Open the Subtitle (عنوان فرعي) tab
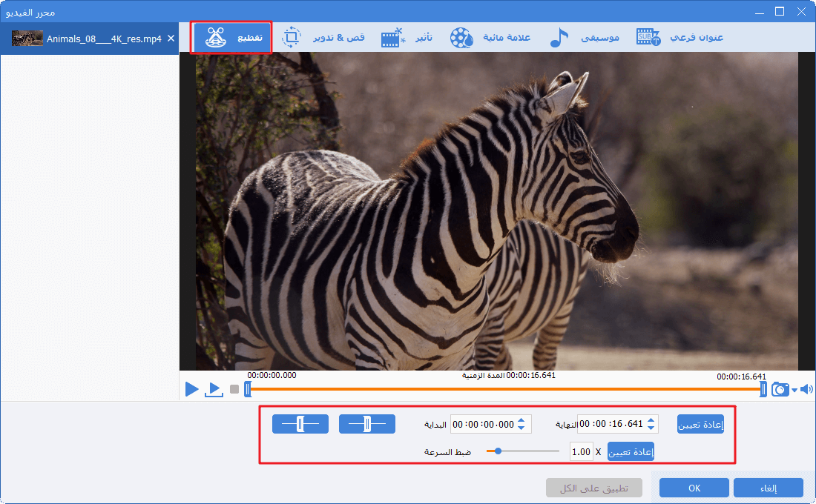816x504 pixels. [680, 38]
